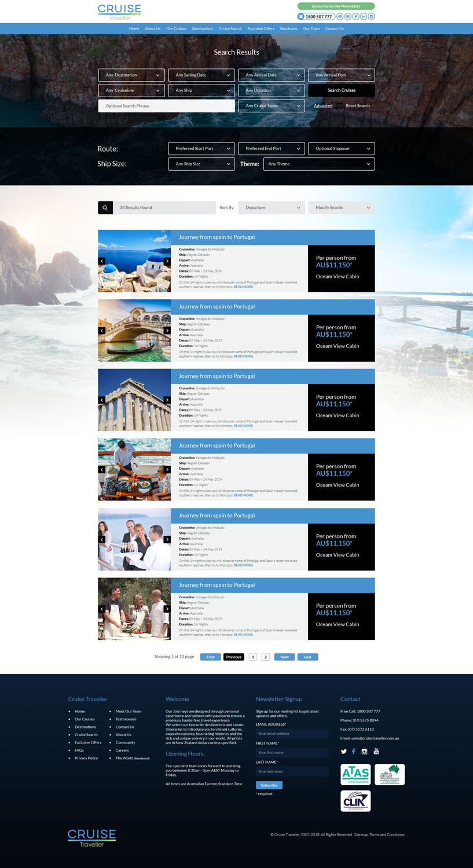The width and height of the screenshot is (473, 868).
Task: Show next photo on the Santorini card
Action: [167, 261]
